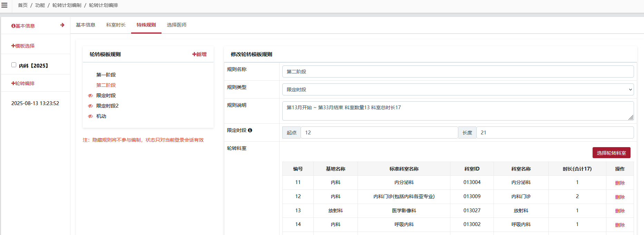Click the plus icon of 轮转编排

tap(13, 83)
